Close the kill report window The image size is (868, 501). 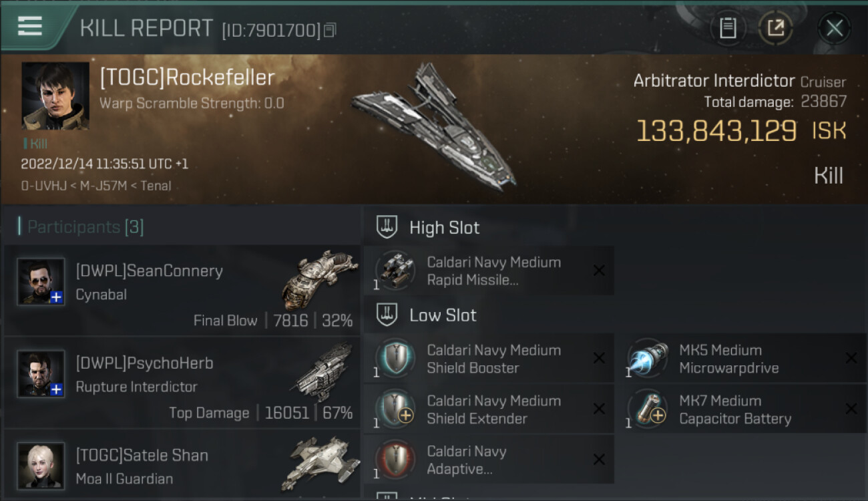[x=834, y=28]
